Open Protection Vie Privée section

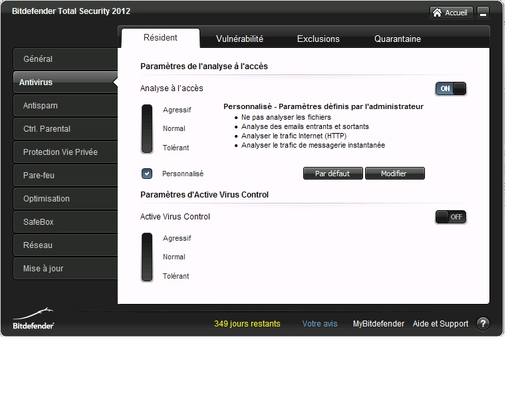(65, 152)
